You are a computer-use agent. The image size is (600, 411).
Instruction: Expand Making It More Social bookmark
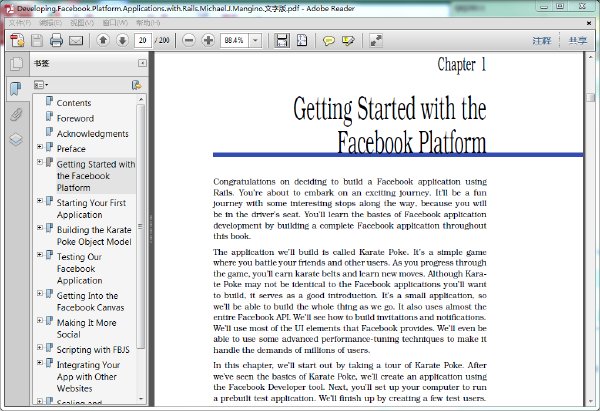coord(40,320)
